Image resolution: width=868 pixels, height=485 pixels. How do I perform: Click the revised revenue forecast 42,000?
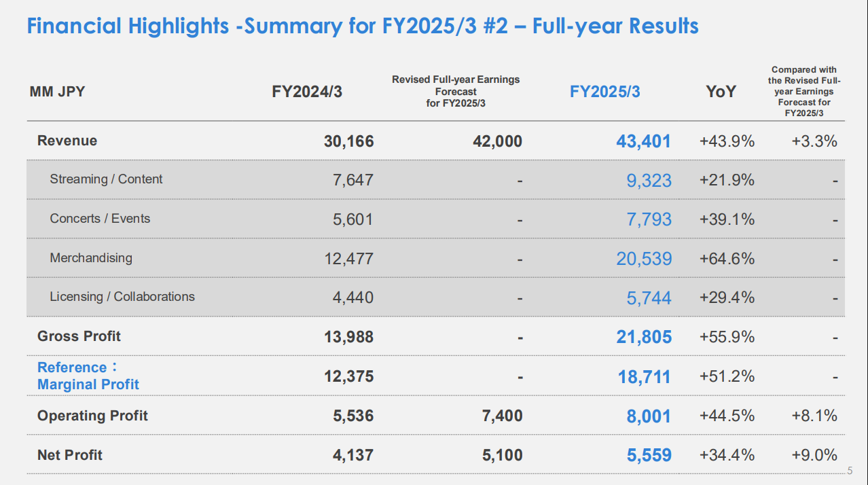click(x=497, y=141)
